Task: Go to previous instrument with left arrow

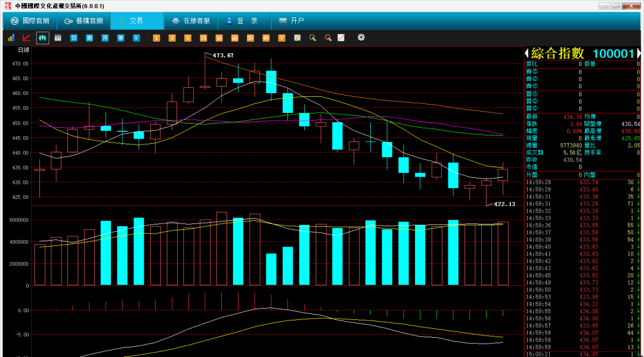Action: coord(527,53)
